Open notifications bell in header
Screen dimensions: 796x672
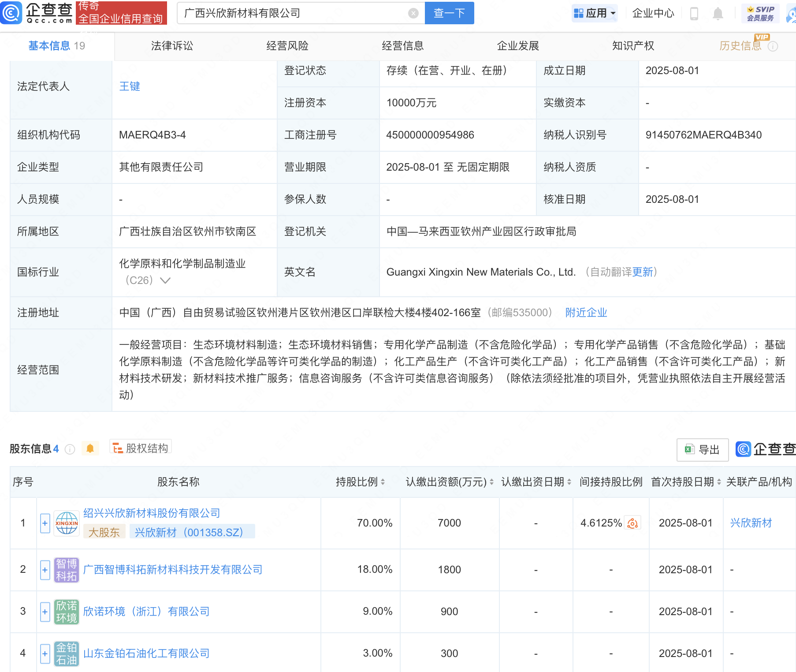[x=718, y=14]
